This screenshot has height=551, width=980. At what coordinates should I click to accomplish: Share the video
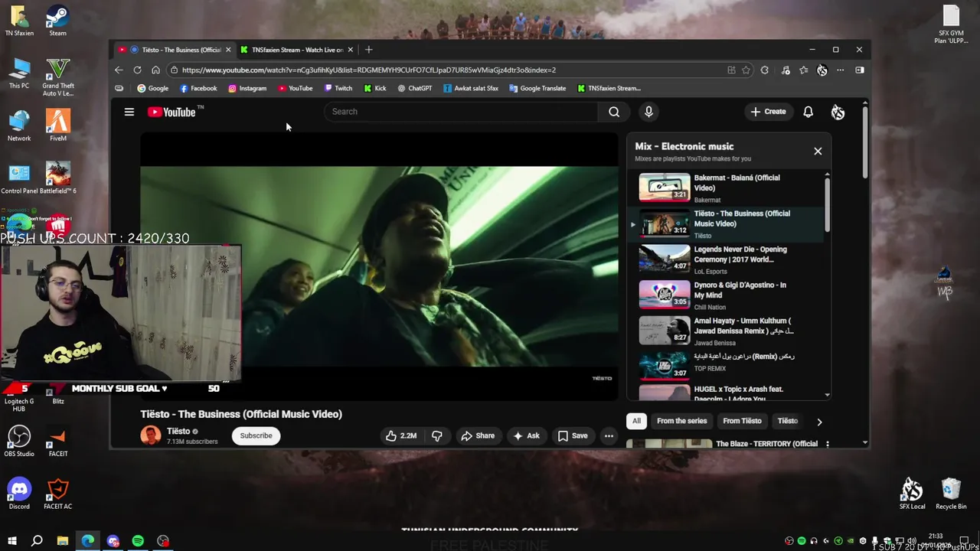478,435
